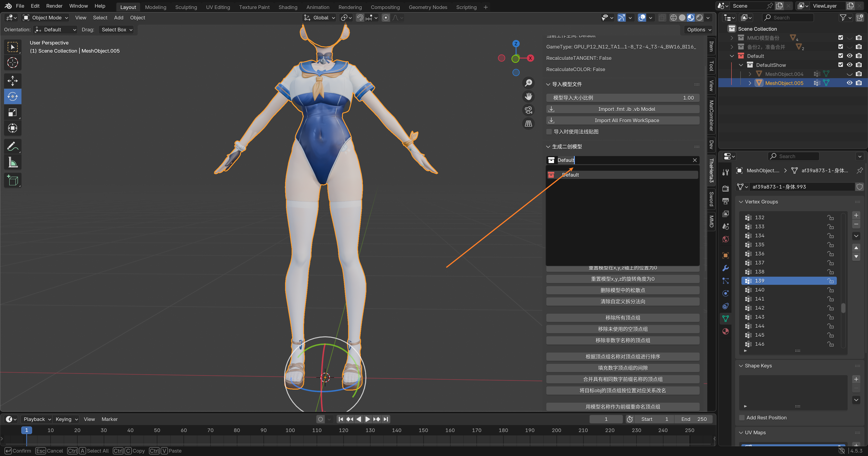Open the Modifiers wrench properties tab
The width and height of the screenshot is (868, 456).
tap(725, 268)
